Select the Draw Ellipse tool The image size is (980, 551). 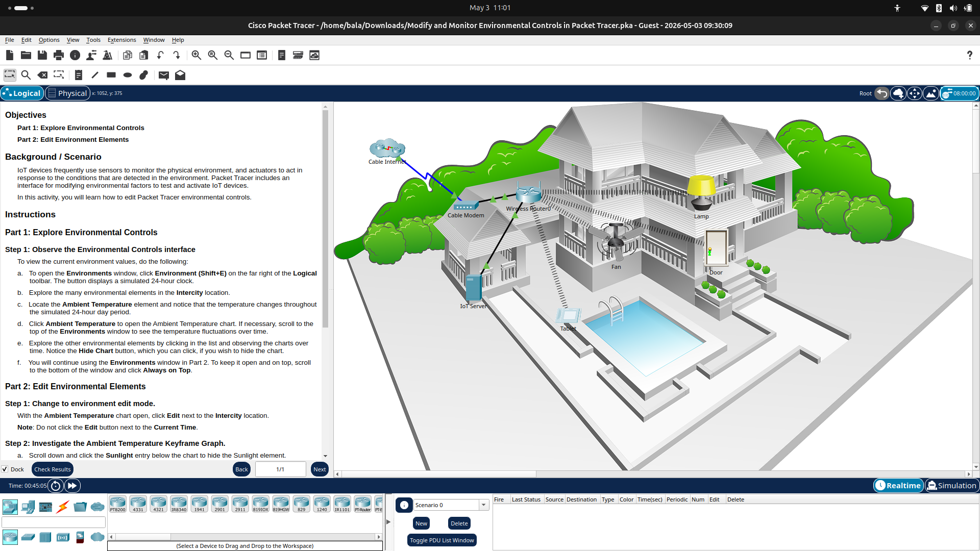(x=128, y=75)
